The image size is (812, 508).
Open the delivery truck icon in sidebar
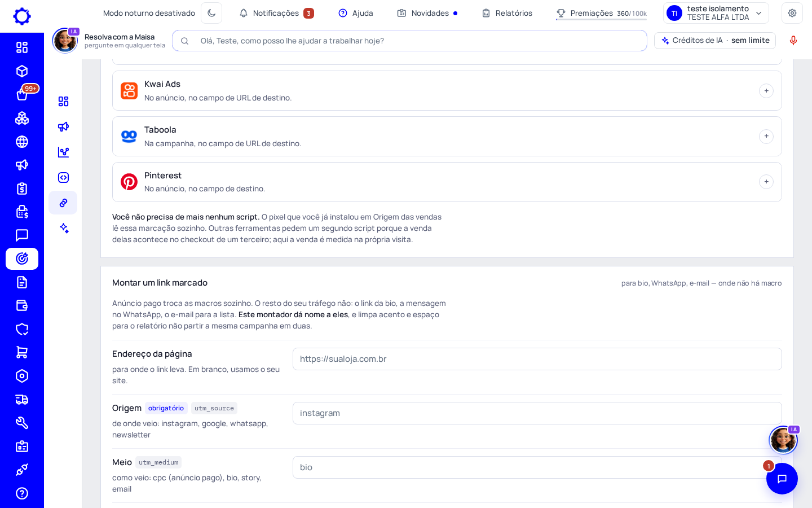[x=22, y=400]
